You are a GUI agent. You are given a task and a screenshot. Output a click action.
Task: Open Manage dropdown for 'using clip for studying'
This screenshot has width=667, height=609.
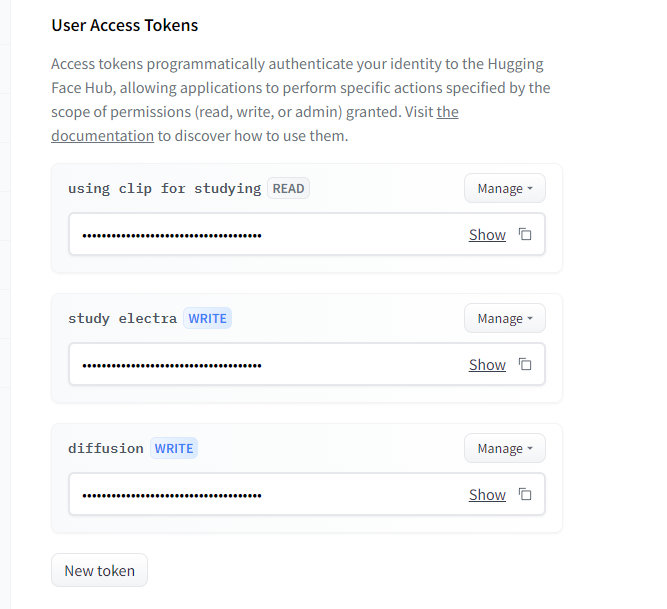(x=505, y=188)
